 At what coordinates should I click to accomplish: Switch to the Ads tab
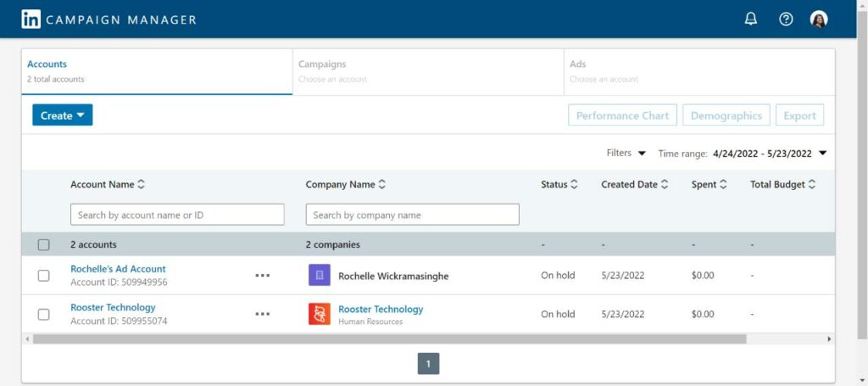[x=699, y=71]
